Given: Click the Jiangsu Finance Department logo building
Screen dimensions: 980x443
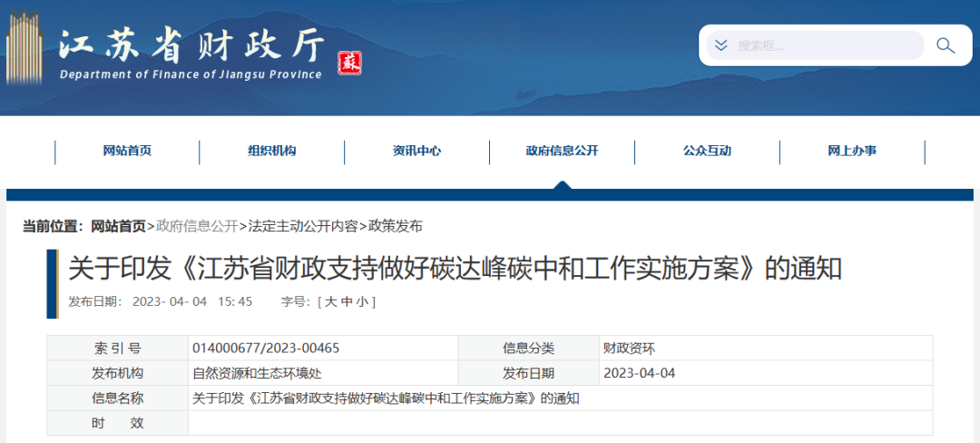Looking at the screenshot, I should tap(24, 47).
